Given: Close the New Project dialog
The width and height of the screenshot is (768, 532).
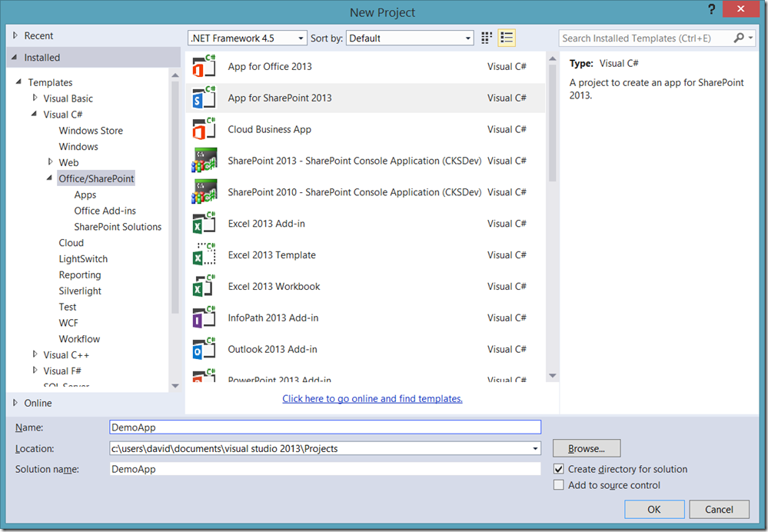Looking at the screenshot, I should tap(740, 8).
